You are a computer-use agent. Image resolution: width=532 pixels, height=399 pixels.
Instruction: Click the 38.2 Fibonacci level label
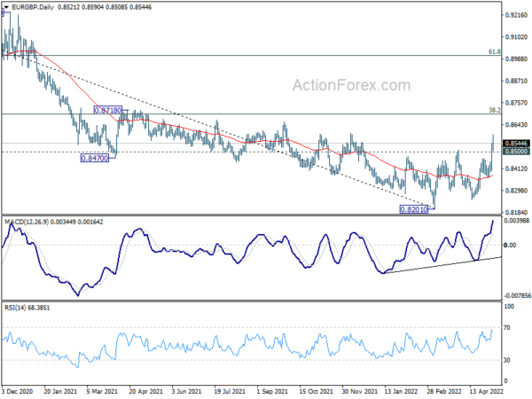click(x=495, y=110)
